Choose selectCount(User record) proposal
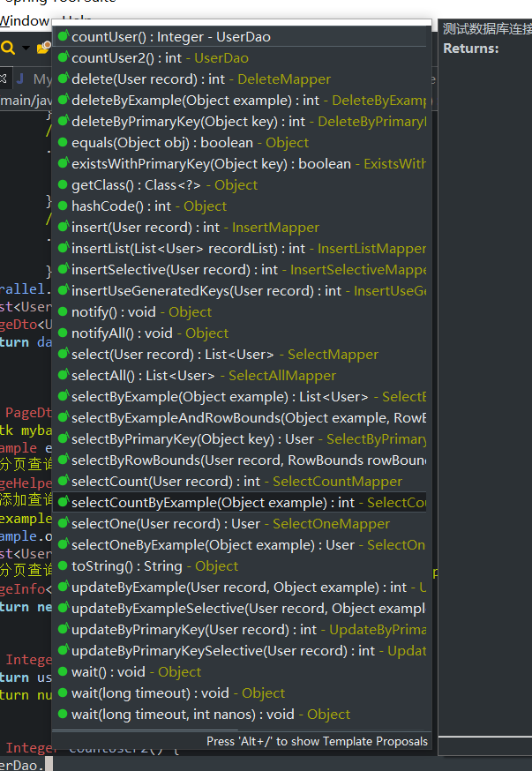The height and width of the screenshot is (771, 532). [239, 481]
